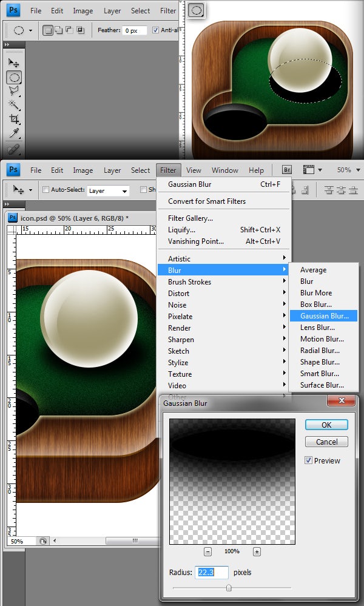364x606 pixels.
Task: Pick the Polygonal Lasso tool
Action: [x=14, y=91]
